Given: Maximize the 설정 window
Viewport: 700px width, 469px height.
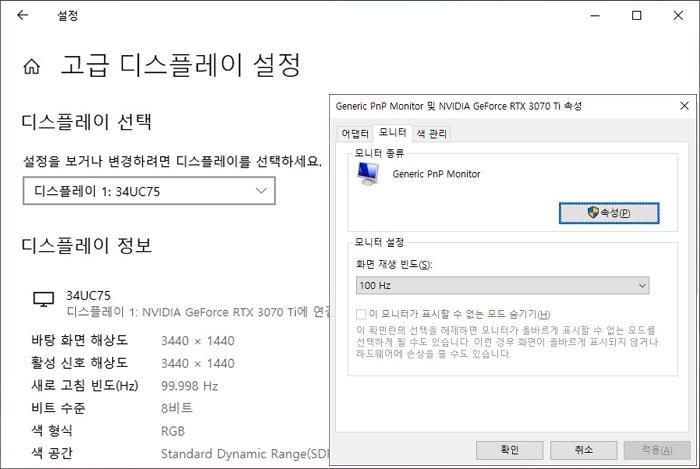Looking at the screenshot, I should 637,16.
